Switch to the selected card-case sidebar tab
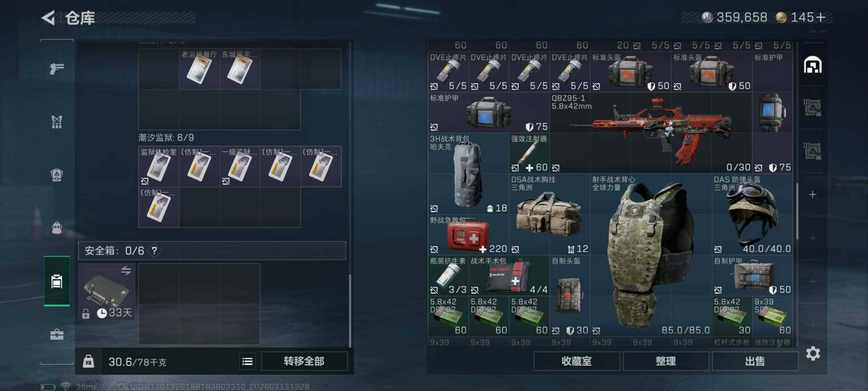Viewport: 868px width, 391px height. point(57,281)
